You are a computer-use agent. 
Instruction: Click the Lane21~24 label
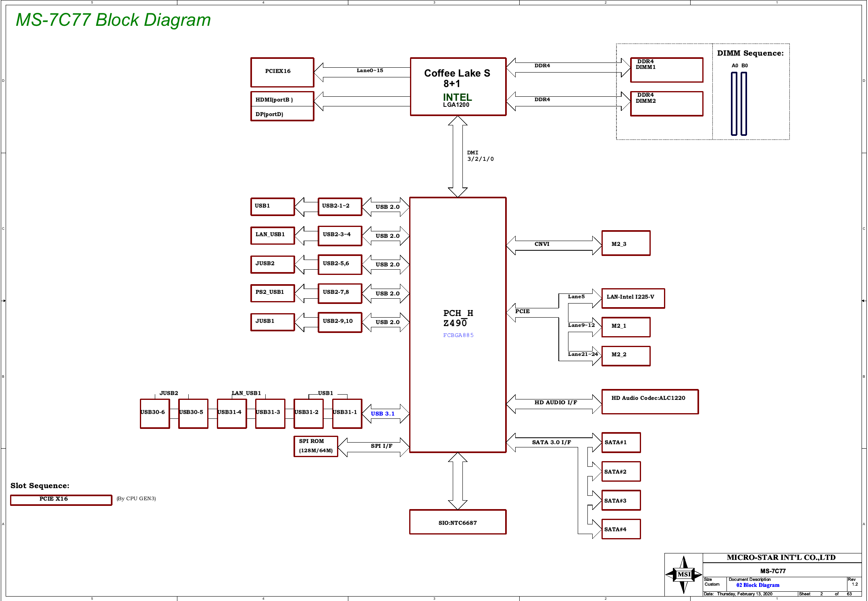coord(583,354)
